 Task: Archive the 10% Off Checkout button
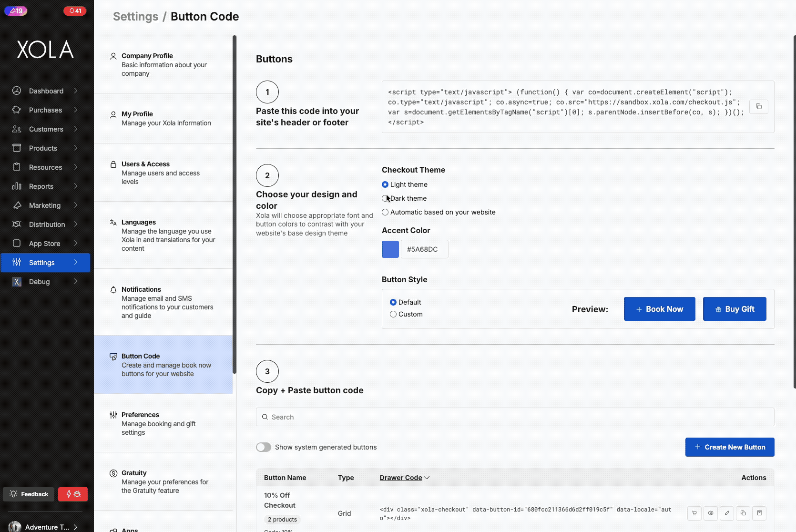pyautogui.click(x=759, y=513)
